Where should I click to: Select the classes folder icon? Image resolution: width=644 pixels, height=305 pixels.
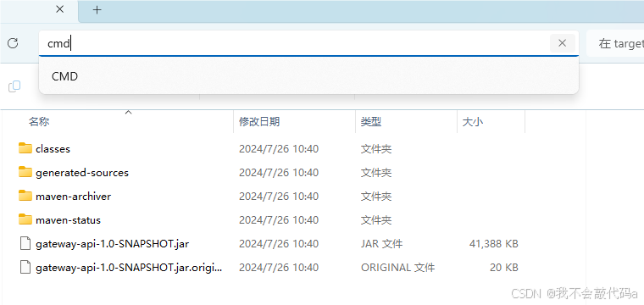coord(25,148)
